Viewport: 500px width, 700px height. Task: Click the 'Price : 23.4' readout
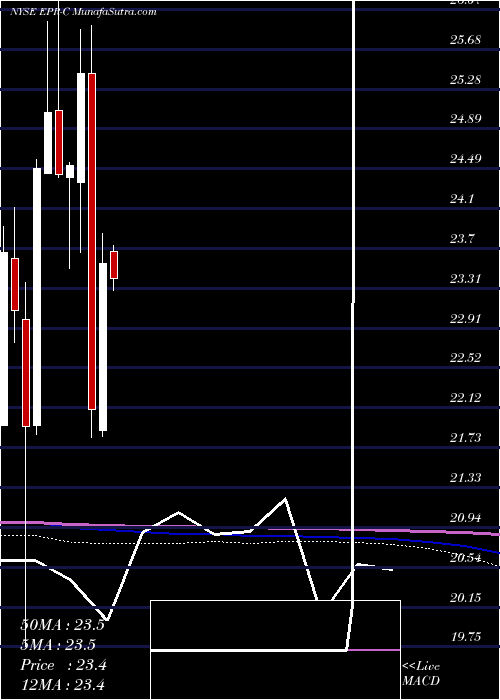pos(63,665)
